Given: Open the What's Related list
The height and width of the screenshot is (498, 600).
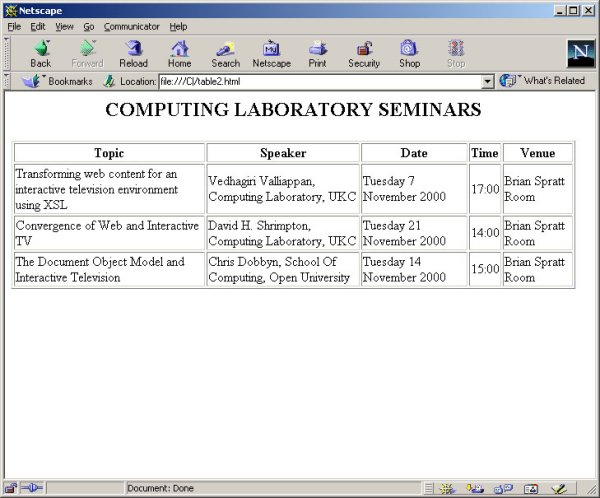Looking at the screenshot, I should click(x=543, y=81).
